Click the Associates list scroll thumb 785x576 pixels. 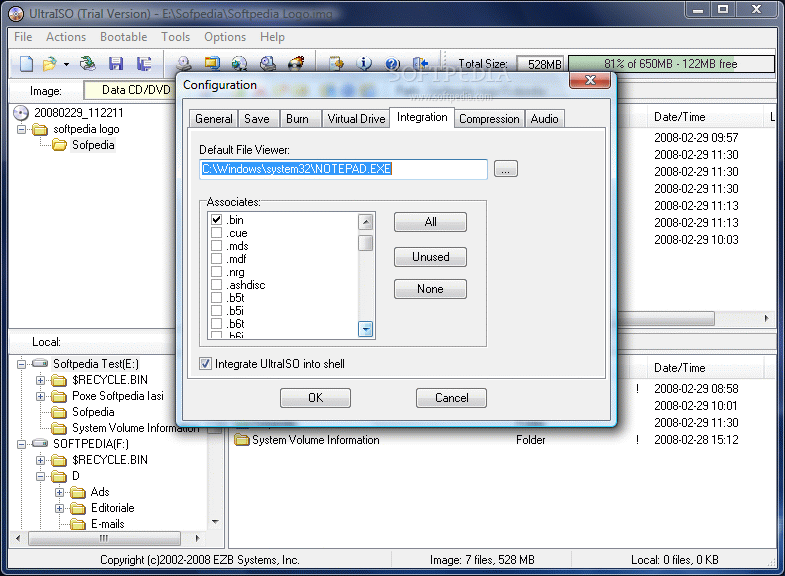(366, 243)
